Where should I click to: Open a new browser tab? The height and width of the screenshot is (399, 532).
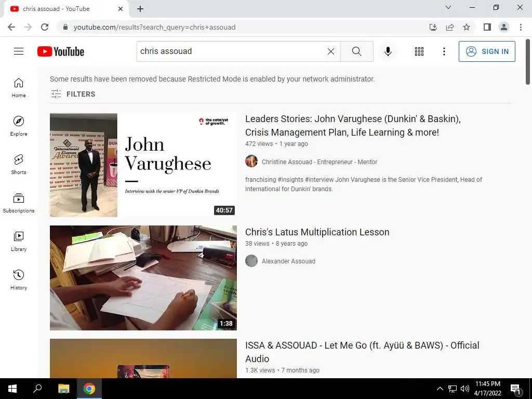tap(140, 9)
